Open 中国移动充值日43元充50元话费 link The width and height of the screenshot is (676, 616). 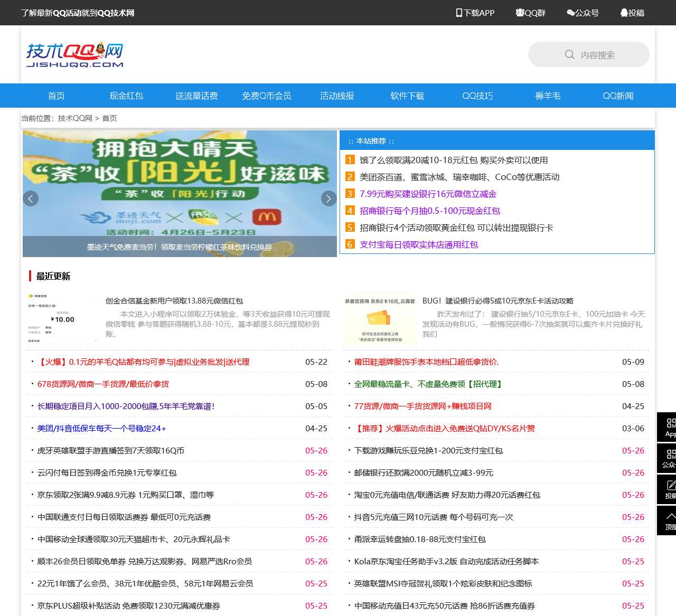[445, 606]
